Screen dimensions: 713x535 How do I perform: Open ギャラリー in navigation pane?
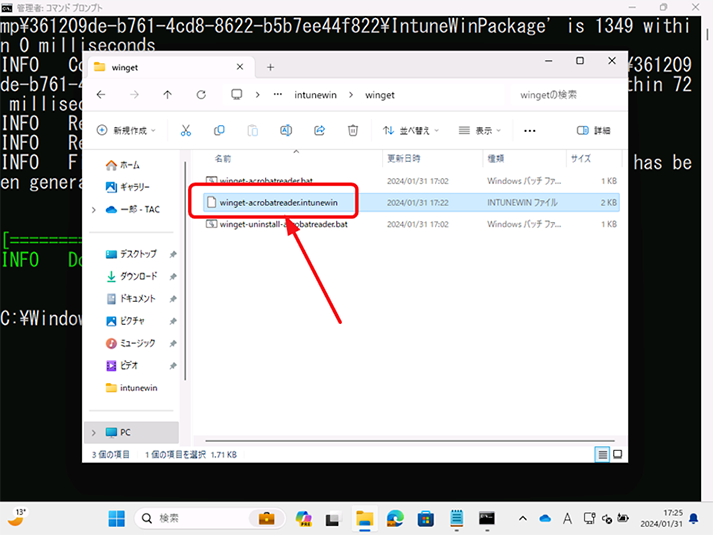point(127,187)
